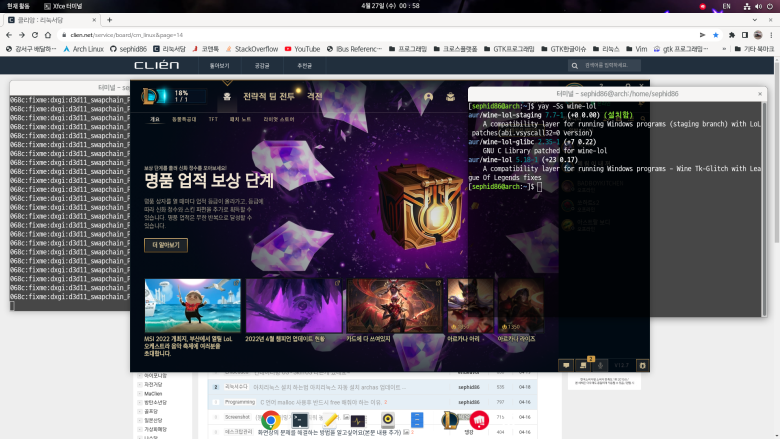Expand the hidden bookmarks overflow chevron
The width and height of the screenshot is (780, 439).
click(x=724, y=49)
